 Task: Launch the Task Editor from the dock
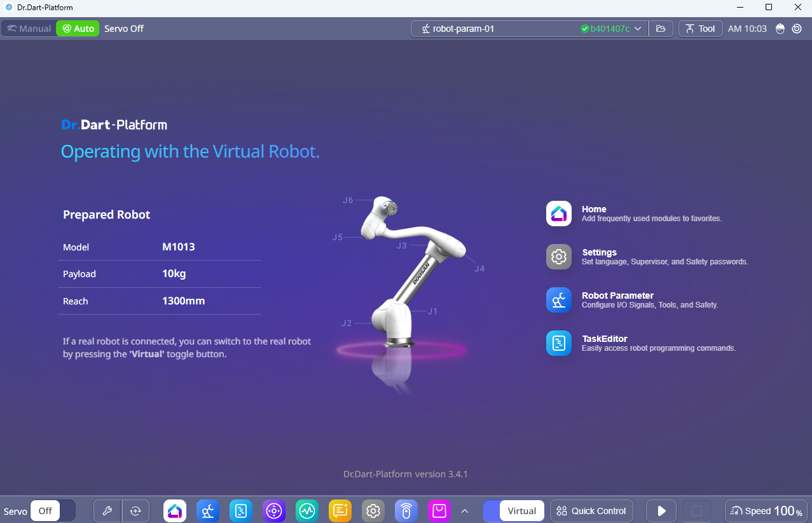(241, 511)
